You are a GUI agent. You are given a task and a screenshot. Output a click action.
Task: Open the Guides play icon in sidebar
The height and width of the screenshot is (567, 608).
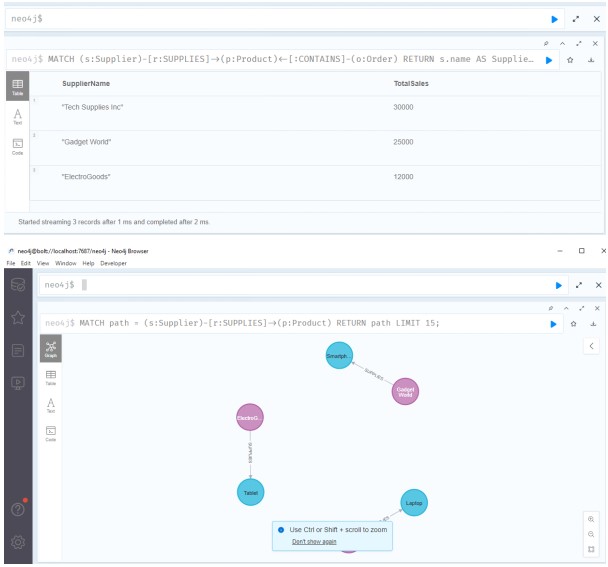(18, 382)
